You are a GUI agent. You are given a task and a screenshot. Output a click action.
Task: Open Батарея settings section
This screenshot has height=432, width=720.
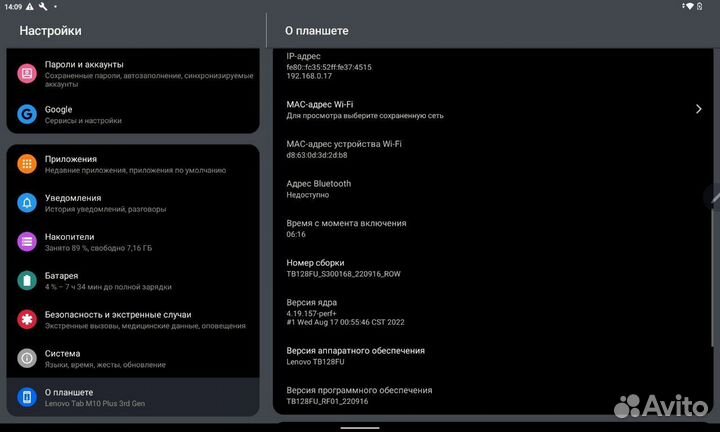point(133,281)
